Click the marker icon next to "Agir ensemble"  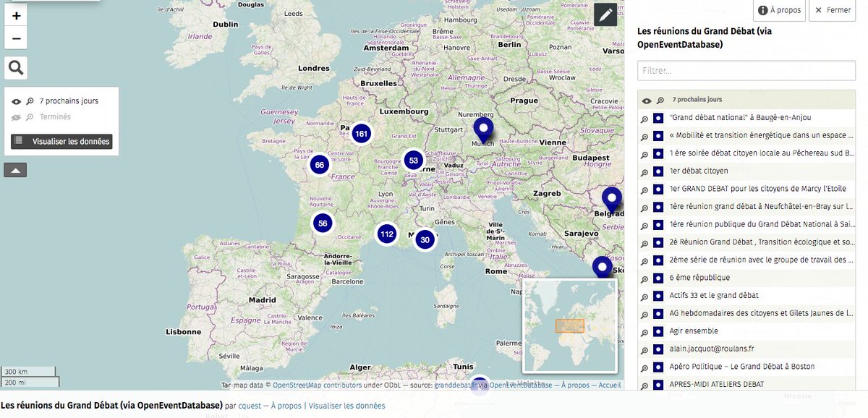(x=658, y=330)
